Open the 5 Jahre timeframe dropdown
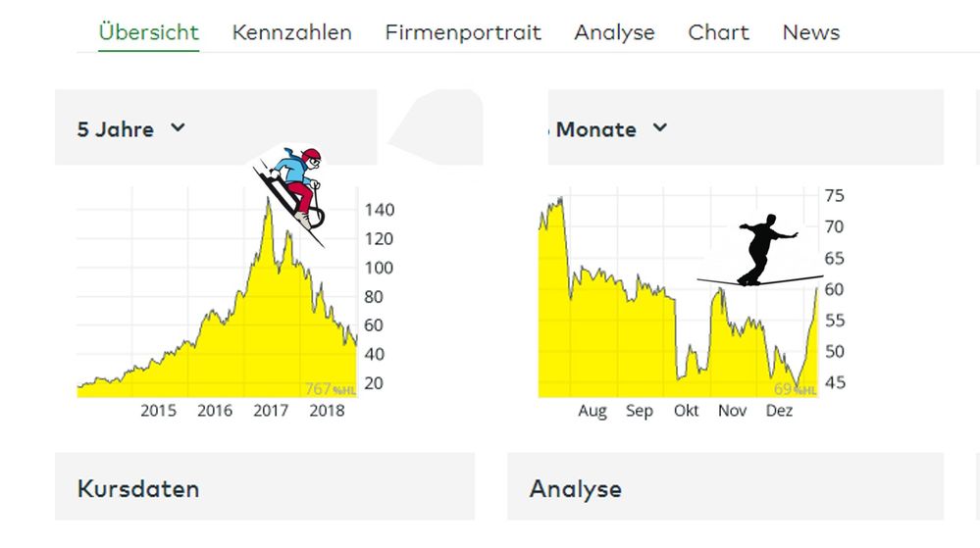This screenshot has height=548, width=980. tap(130, 128)
